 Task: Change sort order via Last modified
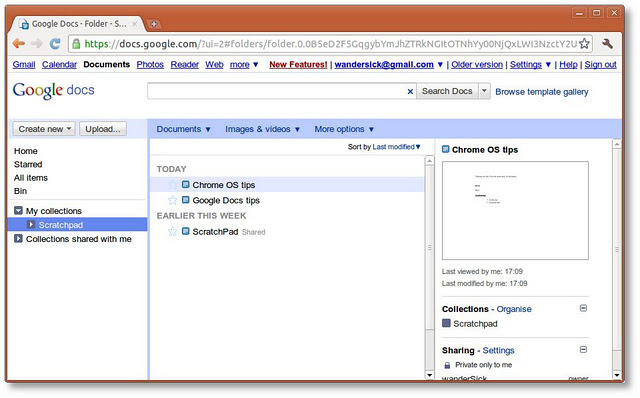coord(396,147)
